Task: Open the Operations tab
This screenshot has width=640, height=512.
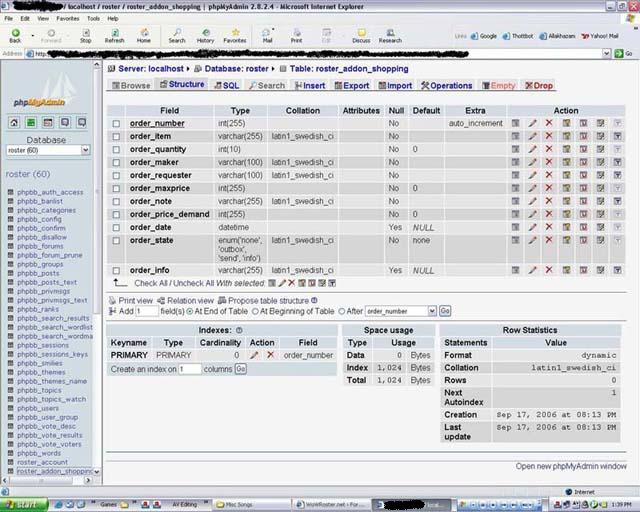Action: (447, 85)
